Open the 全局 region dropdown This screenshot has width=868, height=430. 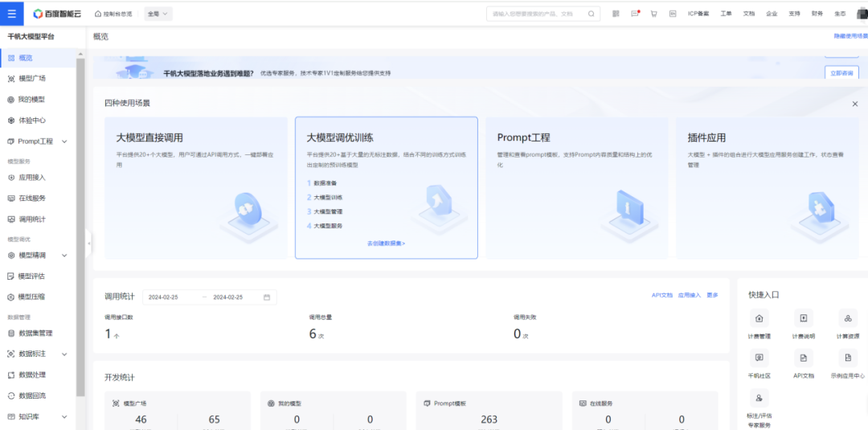pyautogui.click(x=158, y=14)
